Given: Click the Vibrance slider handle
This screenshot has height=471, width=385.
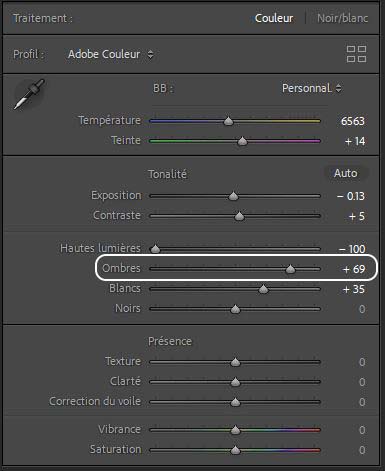Looking at the screenshot, I should [235, 430].
